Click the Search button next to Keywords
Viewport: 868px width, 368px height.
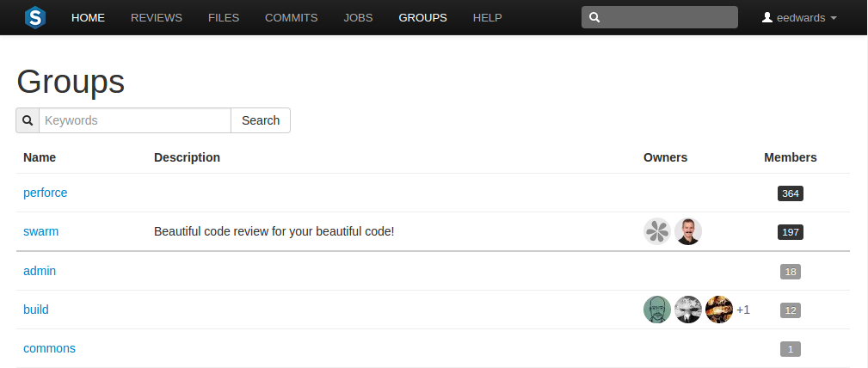261,120
